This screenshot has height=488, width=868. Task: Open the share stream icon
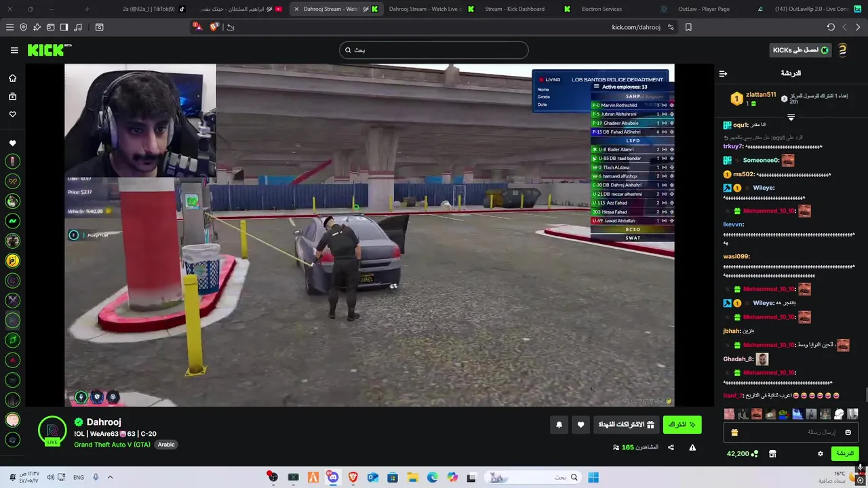point(671,447)
